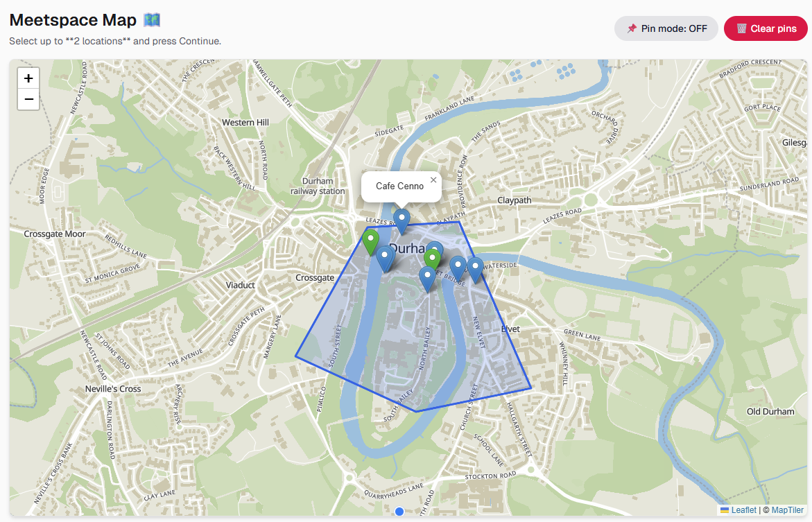This screenshot has width=812, height=522.
Task: Click the 'Select up to 2 locations' instruction
Action: 115,41
